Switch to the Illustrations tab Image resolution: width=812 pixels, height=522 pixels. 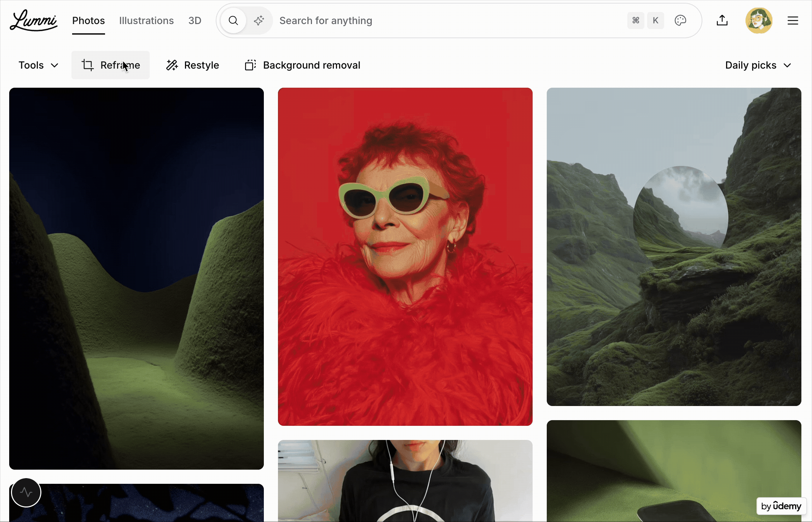click(146, 21)
